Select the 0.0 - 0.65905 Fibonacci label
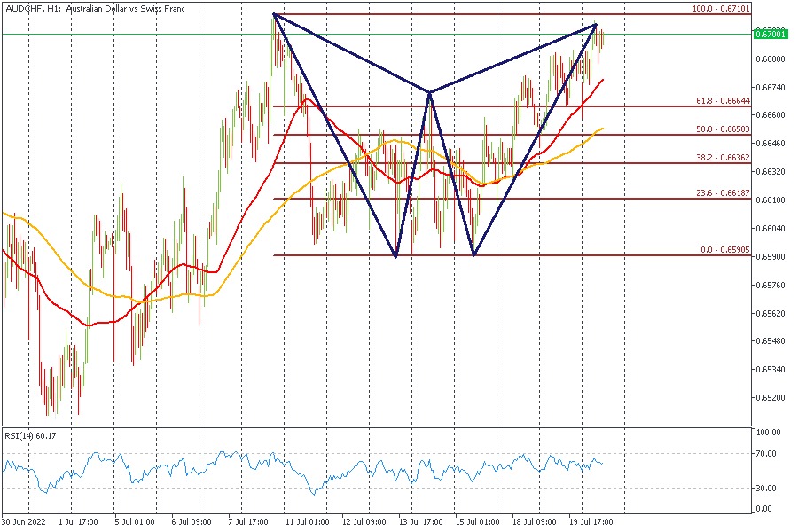 [725, 250]
